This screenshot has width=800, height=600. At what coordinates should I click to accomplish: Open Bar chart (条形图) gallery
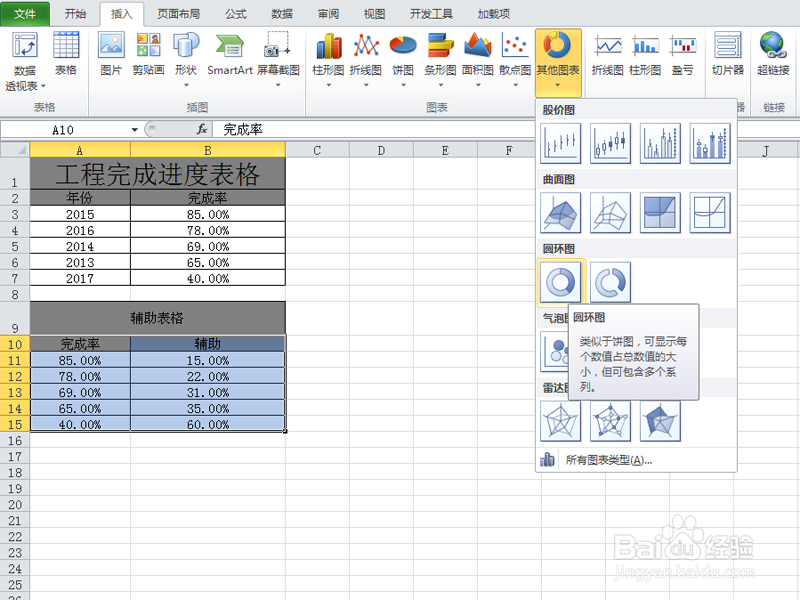point(440,59)
